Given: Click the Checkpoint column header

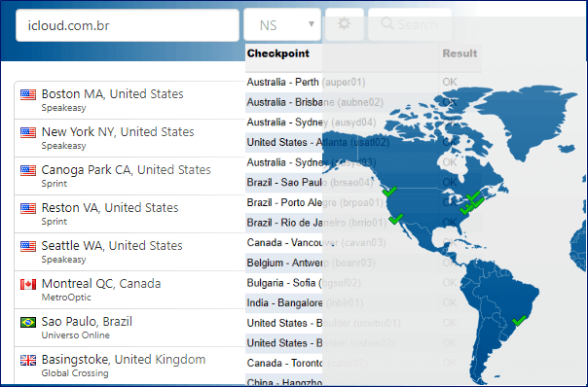Looking at the screenshot, I should coord(277,53).
